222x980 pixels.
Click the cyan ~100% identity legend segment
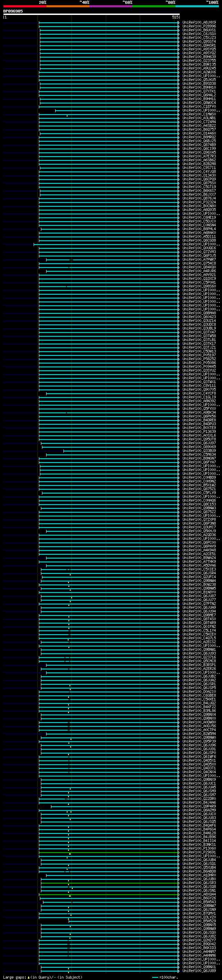coord(197,6)
